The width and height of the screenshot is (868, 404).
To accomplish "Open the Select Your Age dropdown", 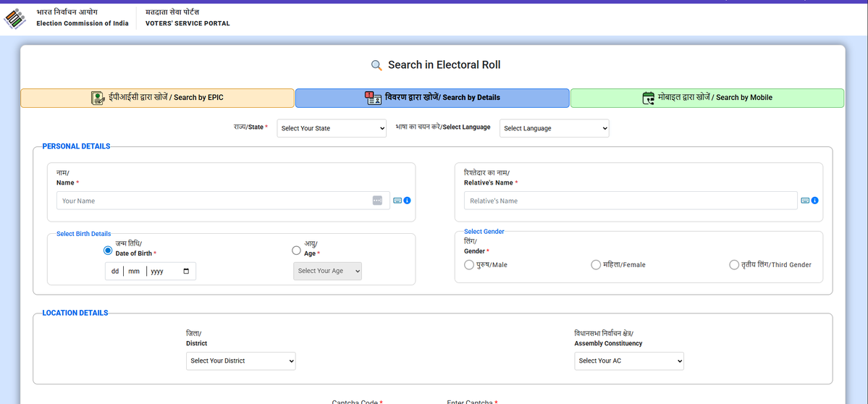I will click(327, 272).
